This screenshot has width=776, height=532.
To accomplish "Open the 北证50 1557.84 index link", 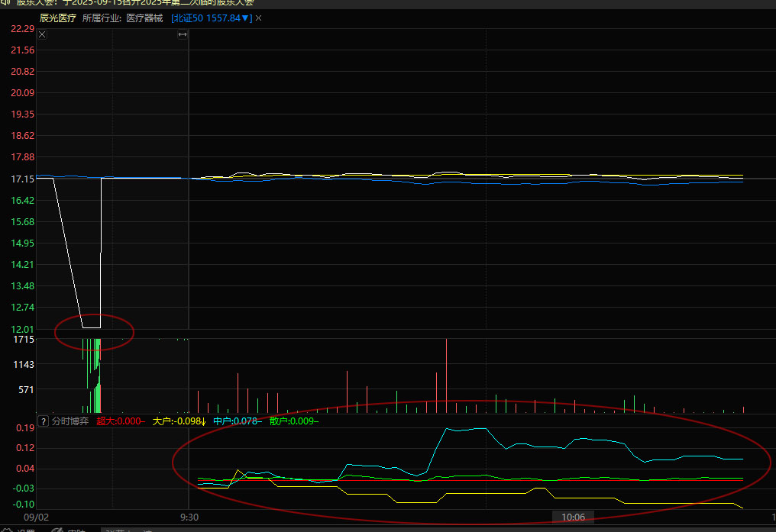I will pos(212,18).
